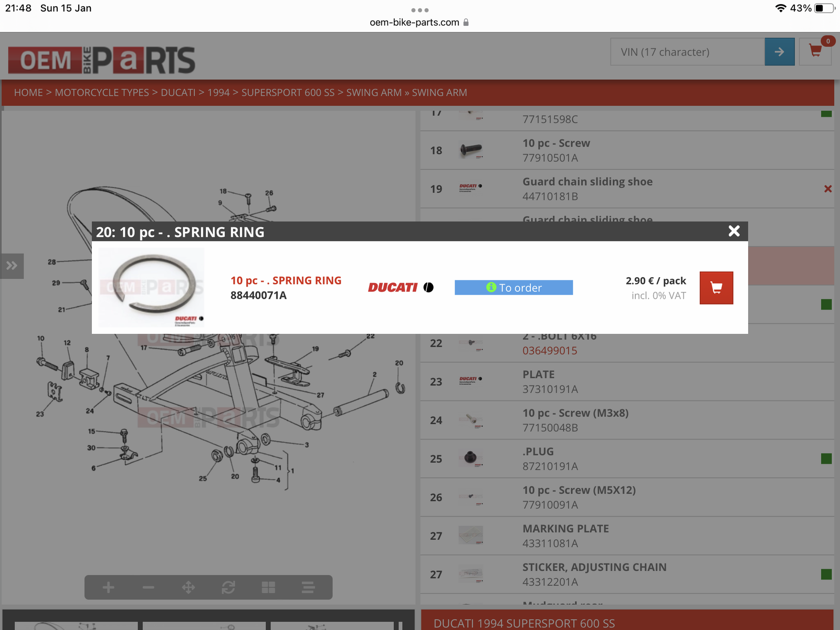Select row 19 Guard chain sliding shoe 44710181B

click(x=627, y=189)
